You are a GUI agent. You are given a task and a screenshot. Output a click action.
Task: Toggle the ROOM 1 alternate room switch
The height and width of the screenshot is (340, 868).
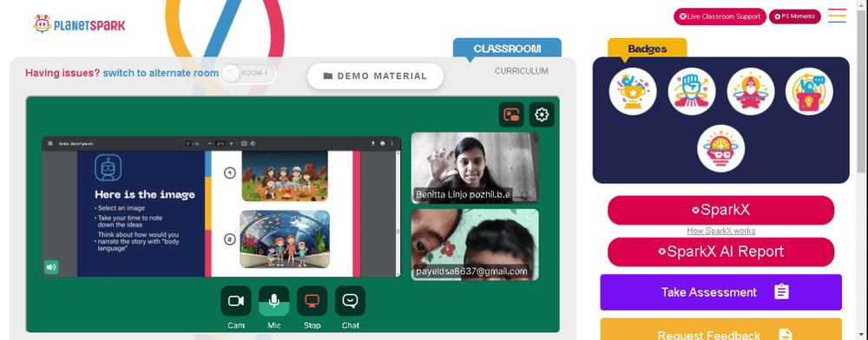(x=247, y=73)
